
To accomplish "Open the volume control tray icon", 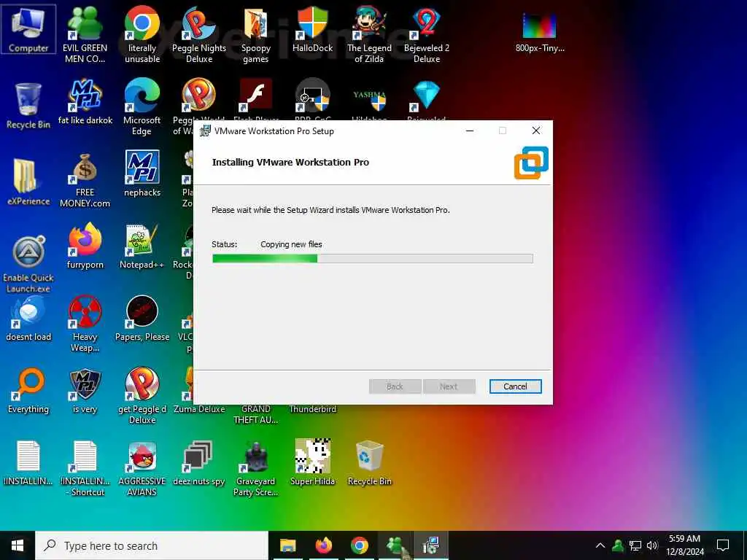I will click(652, 545).
